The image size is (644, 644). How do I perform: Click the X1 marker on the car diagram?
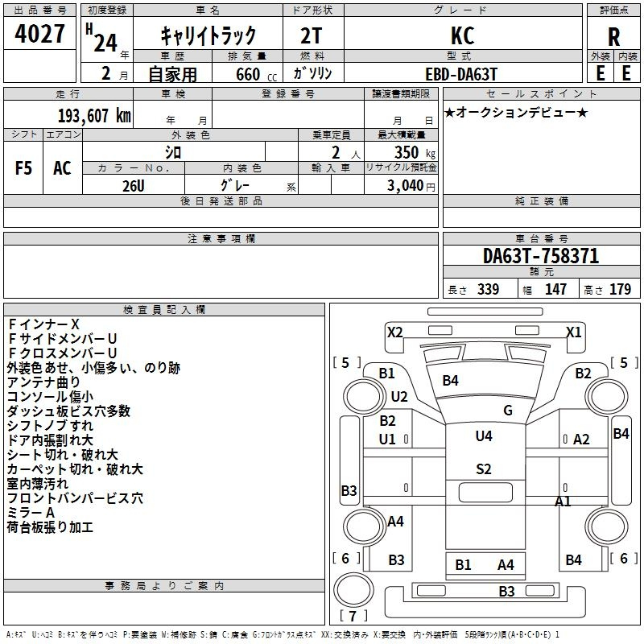coord(573,332)
